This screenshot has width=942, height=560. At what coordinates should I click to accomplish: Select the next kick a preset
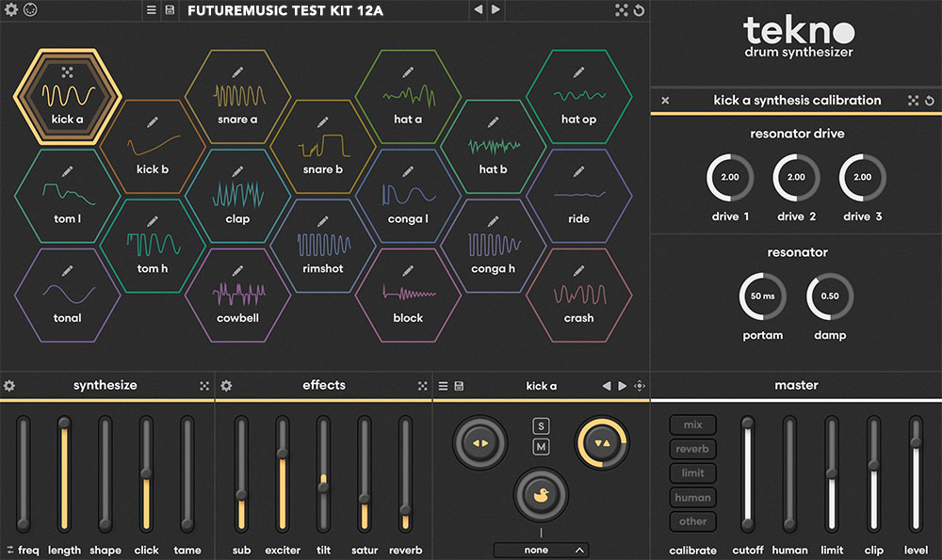(x=623, y=386)
